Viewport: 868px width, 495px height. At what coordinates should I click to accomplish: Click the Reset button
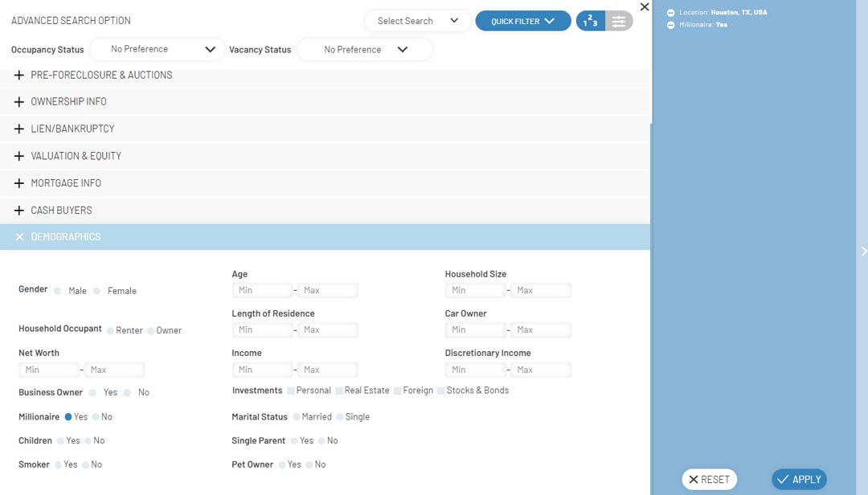pos(709,480)
